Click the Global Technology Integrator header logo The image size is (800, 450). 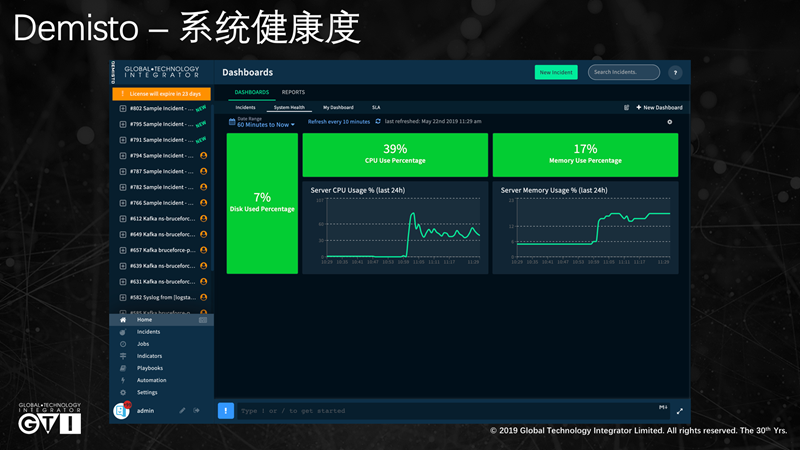[162, 72]
